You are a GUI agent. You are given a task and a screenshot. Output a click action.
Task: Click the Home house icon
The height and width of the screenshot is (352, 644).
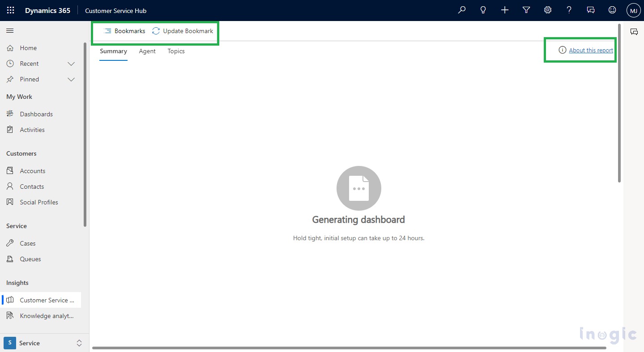coord(10,48)
